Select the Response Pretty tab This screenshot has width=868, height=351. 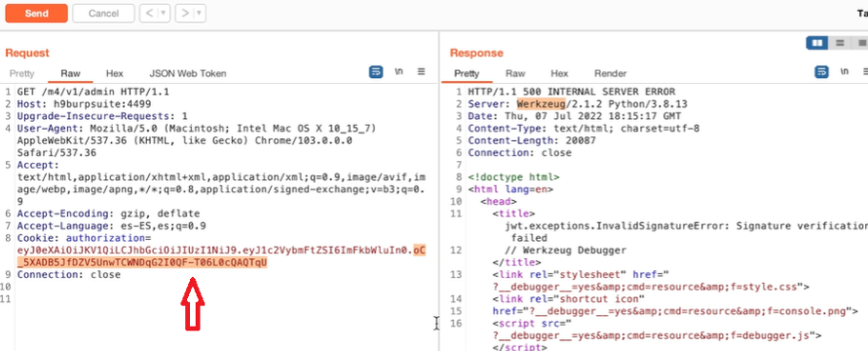[x=467, y=73]
